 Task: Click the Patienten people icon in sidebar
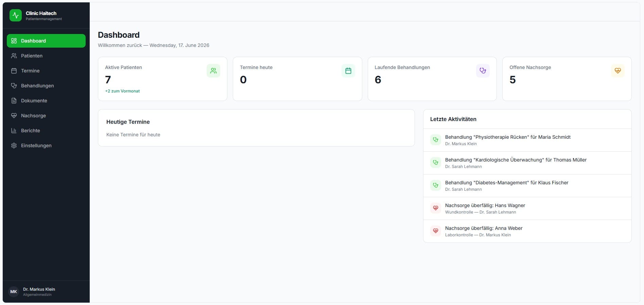14,56
